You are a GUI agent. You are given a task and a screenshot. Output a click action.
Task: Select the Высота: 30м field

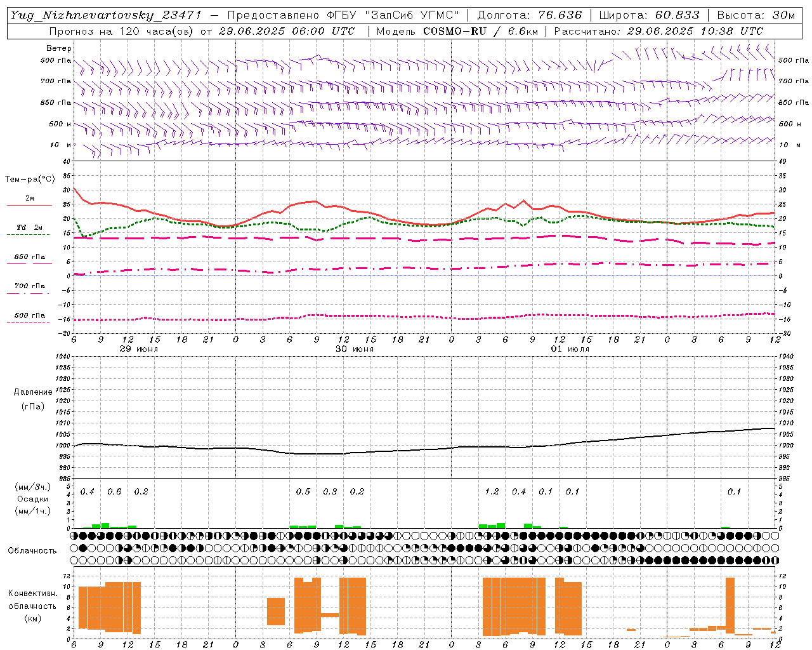[x=756, y=15]
